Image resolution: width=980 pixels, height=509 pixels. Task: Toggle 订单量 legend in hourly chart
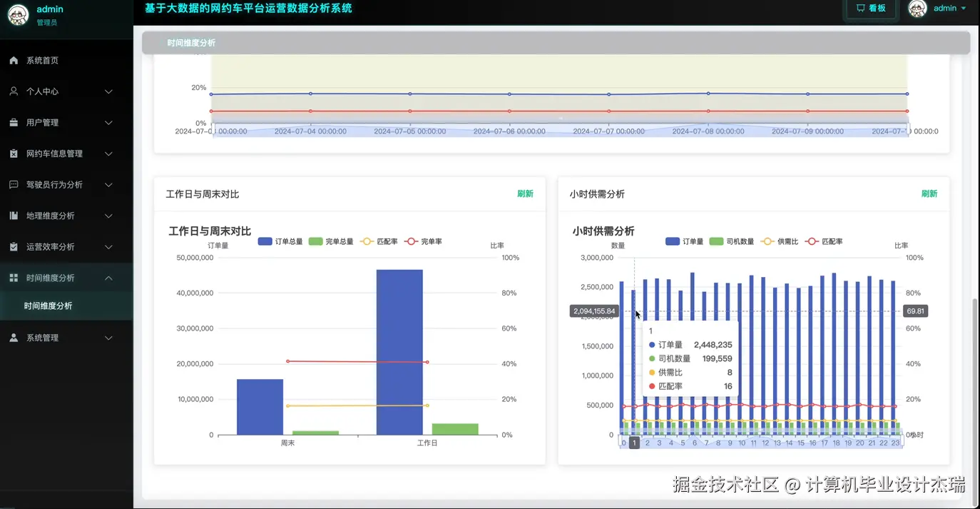[x=684, y=241]
